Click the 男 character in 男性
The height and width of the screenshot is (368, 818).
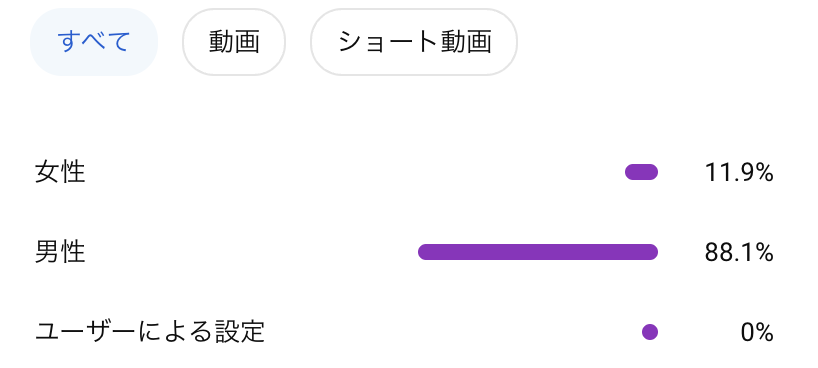47,253
